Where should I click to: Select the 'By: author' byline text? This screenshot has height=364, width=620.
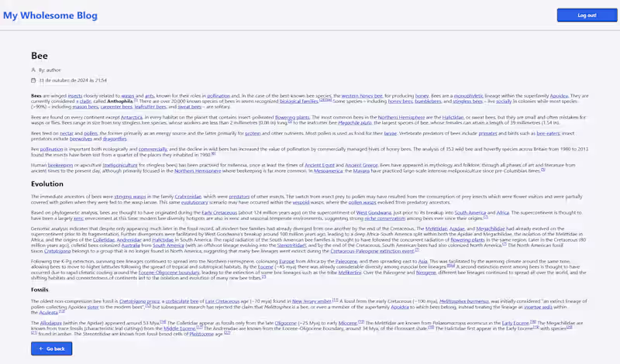(50, 70)
